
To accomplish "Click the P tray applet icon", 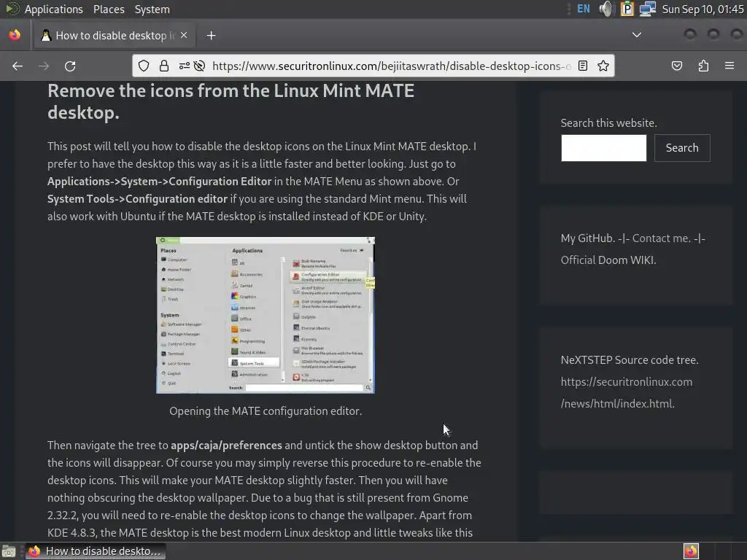I will pyautogui.click(x=627, y=9).
